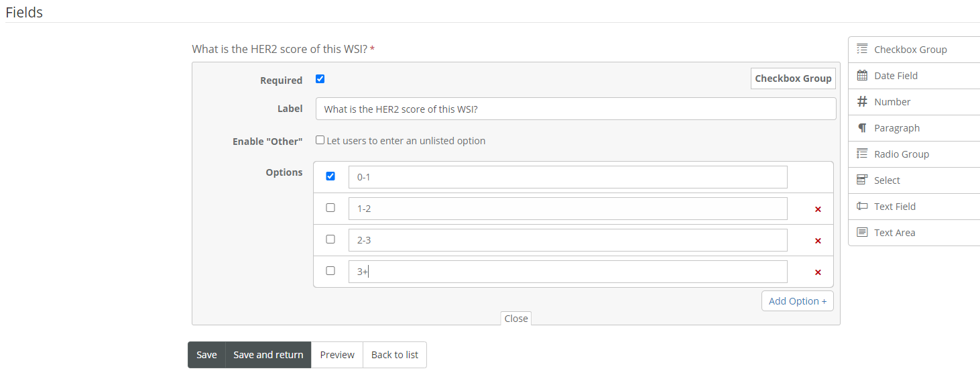Click the Text Field icon
This screenshot has height=381, width=980.
862,207
